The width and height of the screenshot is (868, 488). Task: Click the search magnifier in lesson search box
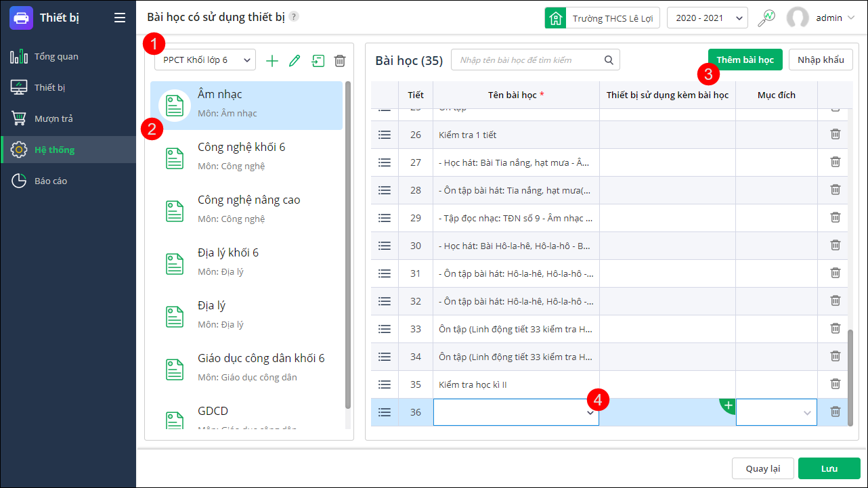click(609, 60)
